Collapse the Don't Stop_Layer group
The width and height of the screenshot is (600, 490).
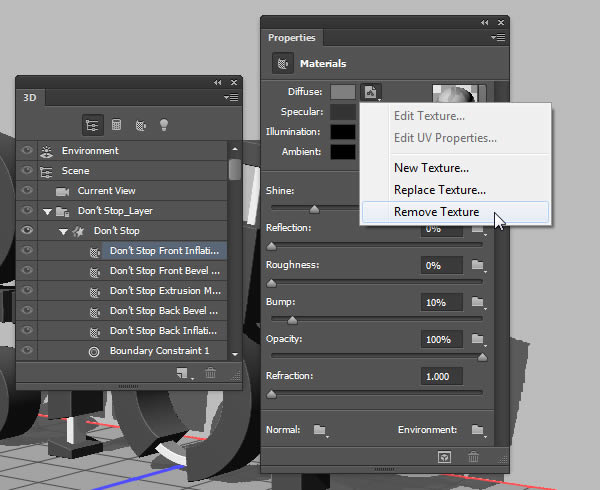click(47, 212)
